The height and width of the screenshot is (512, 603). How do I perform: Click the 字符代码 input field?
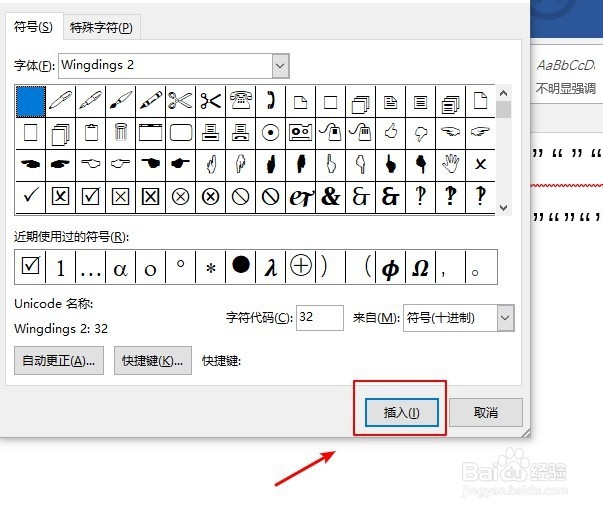tap(320, 318)
